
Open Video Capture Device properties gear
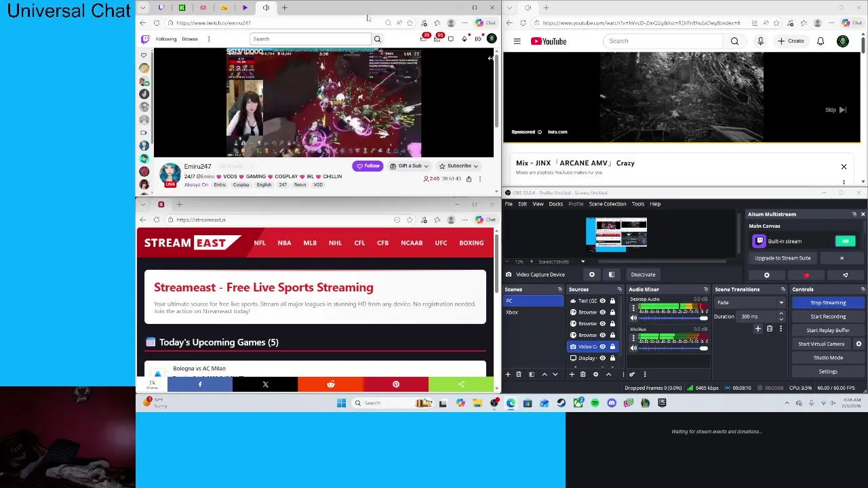pyautogui.click(x=592, y=274)
